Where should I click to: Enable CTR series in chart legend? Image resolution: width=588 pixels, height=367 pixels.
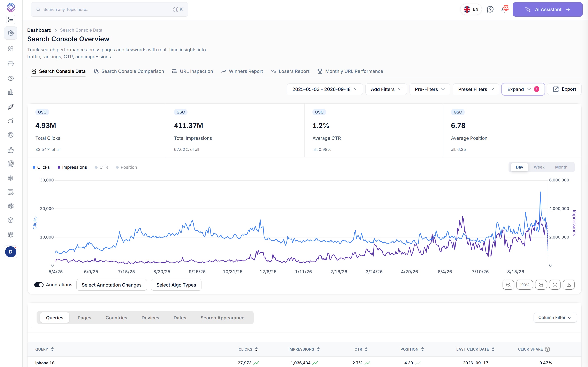pos(101,167)
